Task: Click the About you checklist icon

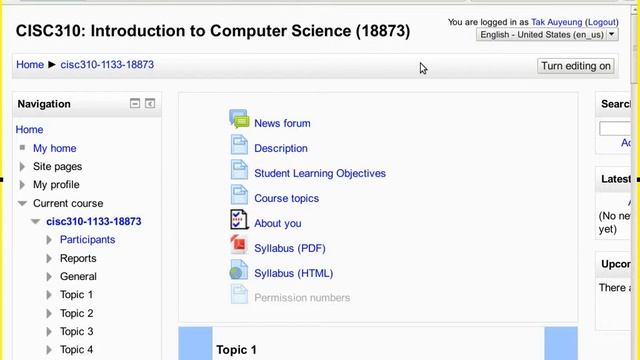Action: [239, 220]
